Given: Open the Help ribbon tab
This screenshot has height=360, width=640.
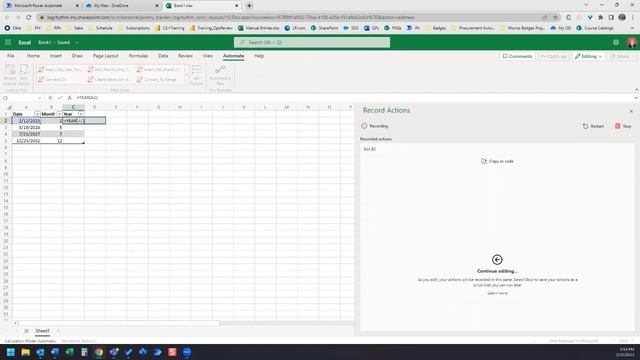Looking at the screenshot, I should coord(259,56).
